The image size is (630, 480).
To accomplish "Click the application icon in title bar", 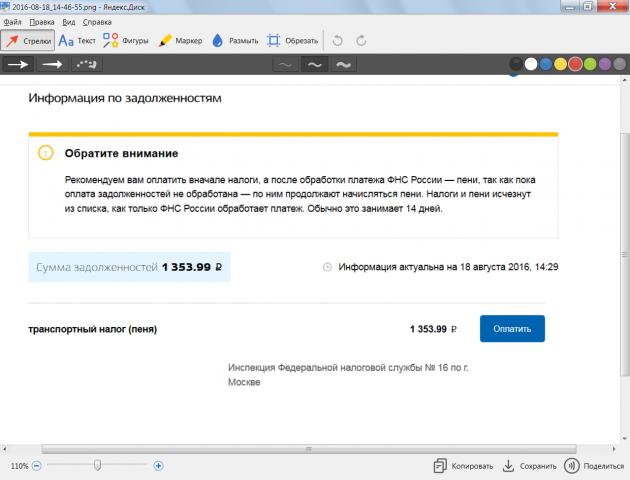I will click(x=5, y=6).
